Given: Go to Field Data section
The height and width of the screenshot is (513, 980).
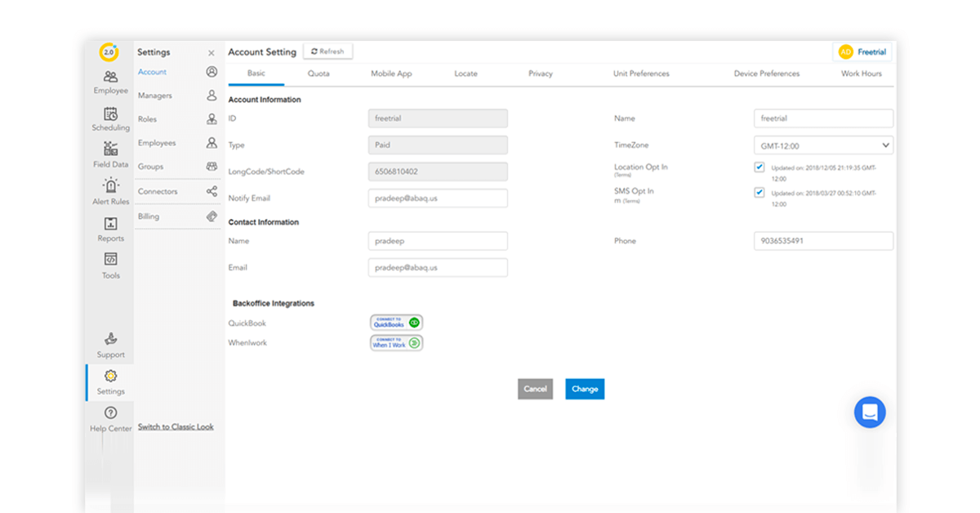Looking at the screenshot, I should pyautogui.click(x=110, y=150).
